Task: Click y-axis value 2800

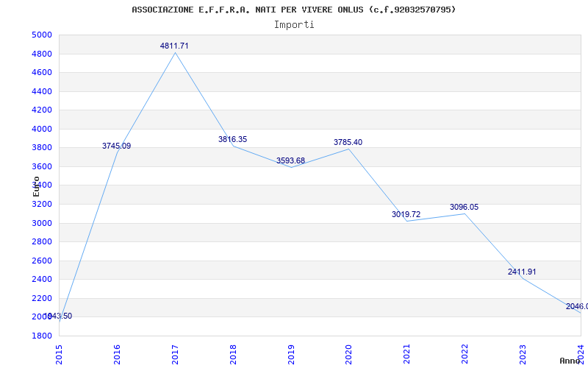Action: coord(41,242)
